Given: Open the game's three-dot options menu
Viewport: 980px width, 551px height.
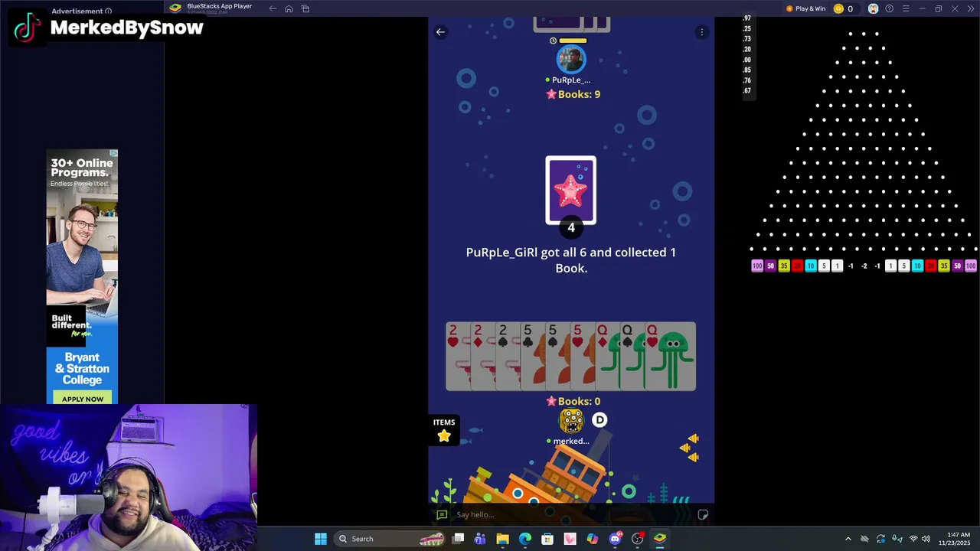Looking at the screenshot, I should (701, 32).
